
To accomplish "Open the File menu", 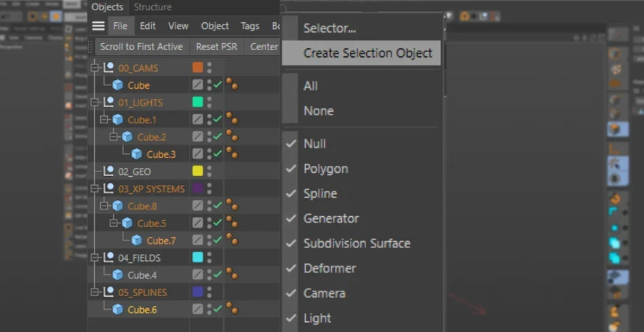I will (x=121, y=26).
